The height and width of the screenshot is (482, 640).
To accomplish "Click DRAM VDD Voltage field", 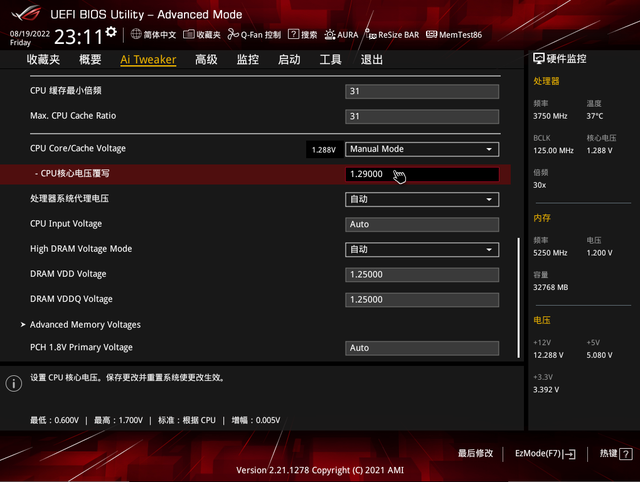I will 422,275.
